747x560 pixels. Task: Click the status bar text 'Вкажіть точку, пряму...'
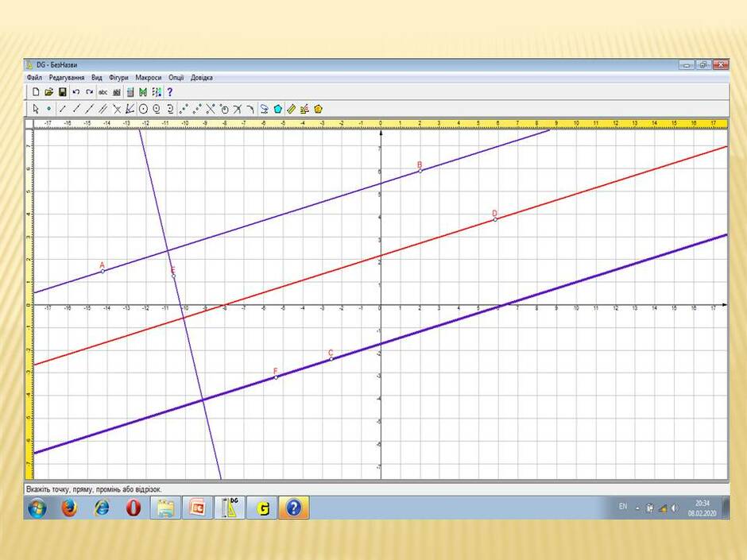pyautogui.click(x=94, y=489)
